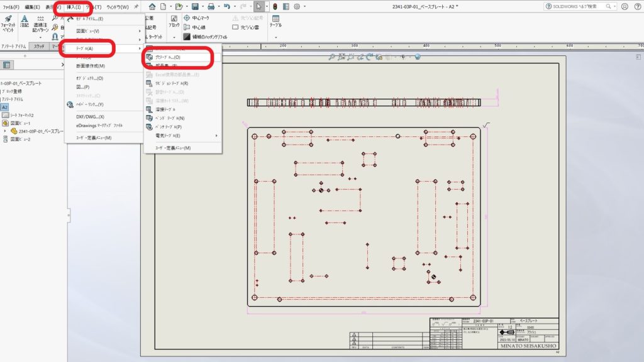Open the ブロック dropdown arrow
The height and width of the screenshot is (362, 644).
(174, 37)
